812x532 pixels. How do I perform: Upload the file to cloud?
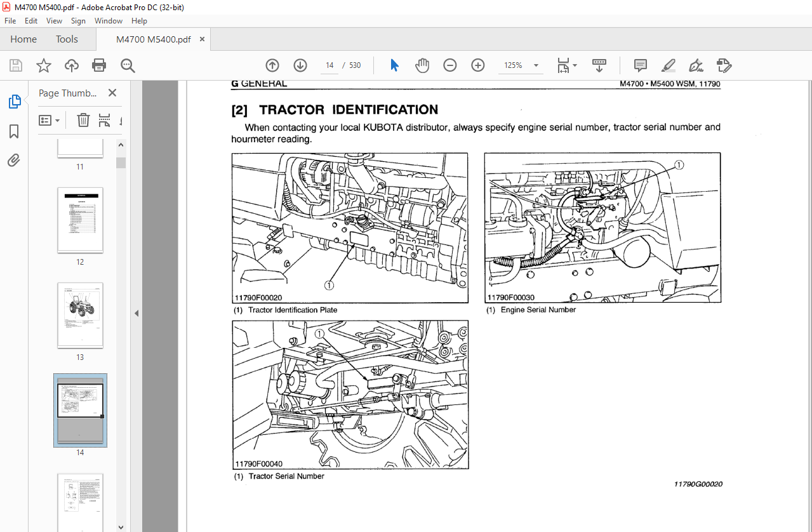pos(72,65)
